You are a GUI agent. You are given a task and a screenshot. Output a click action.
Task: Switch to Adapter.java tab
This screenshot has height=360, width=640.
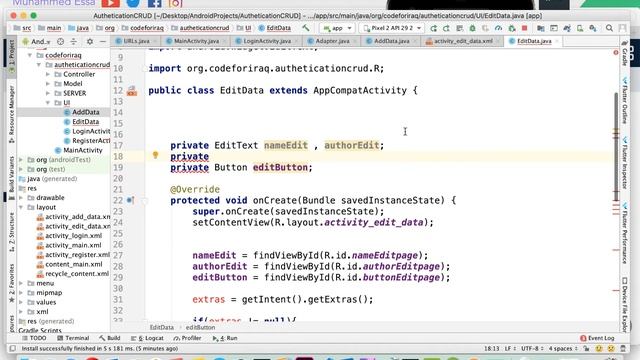(332, 41)
